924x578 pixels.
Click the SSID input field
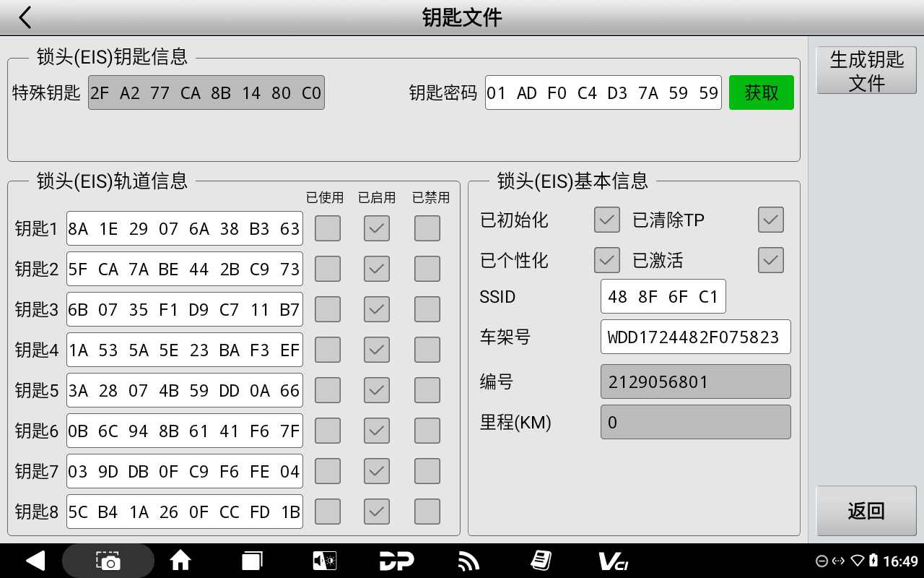pos(663,296)
